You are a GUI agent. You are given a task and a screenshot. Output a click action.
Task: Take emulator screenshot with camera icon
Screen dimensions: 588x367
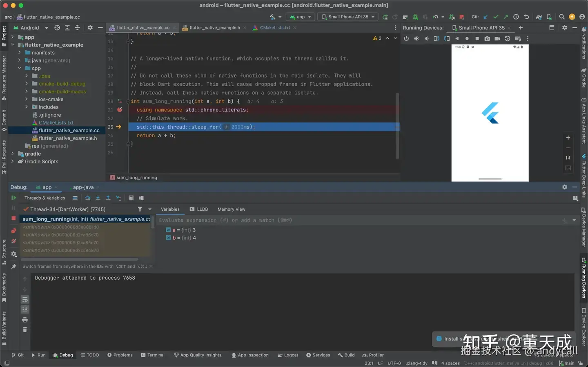(x=487, y=39)
